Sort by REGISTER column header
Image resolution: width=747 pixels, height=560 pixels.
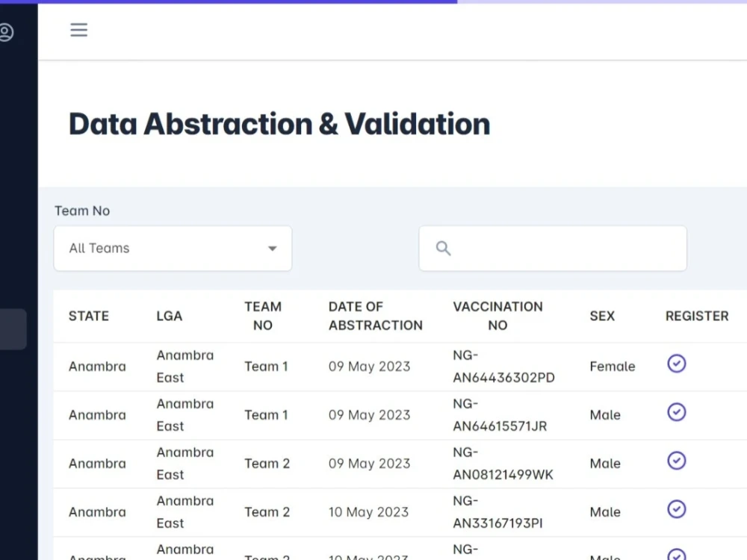(x=697, y=316)
